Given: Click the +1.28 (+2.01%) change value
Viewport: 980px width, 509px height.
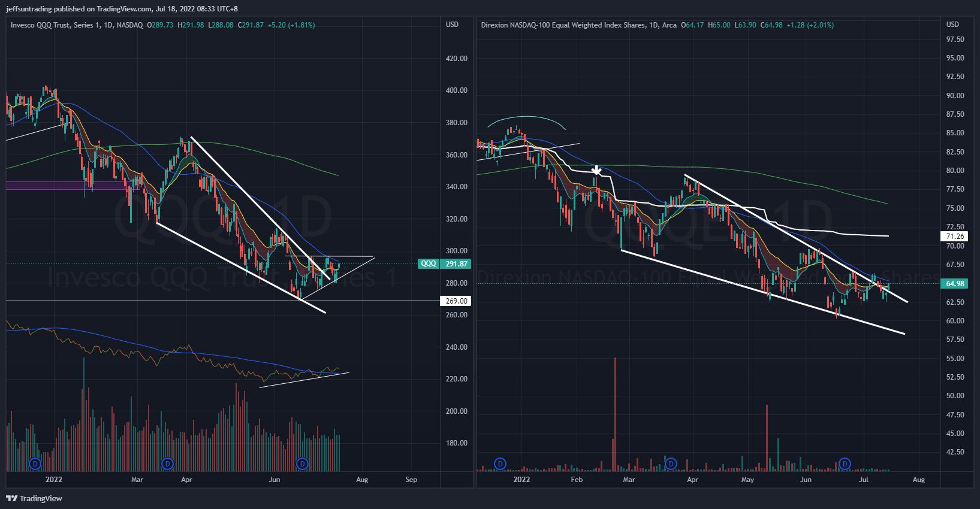Looking at the screenshot, I should point(810,25).
